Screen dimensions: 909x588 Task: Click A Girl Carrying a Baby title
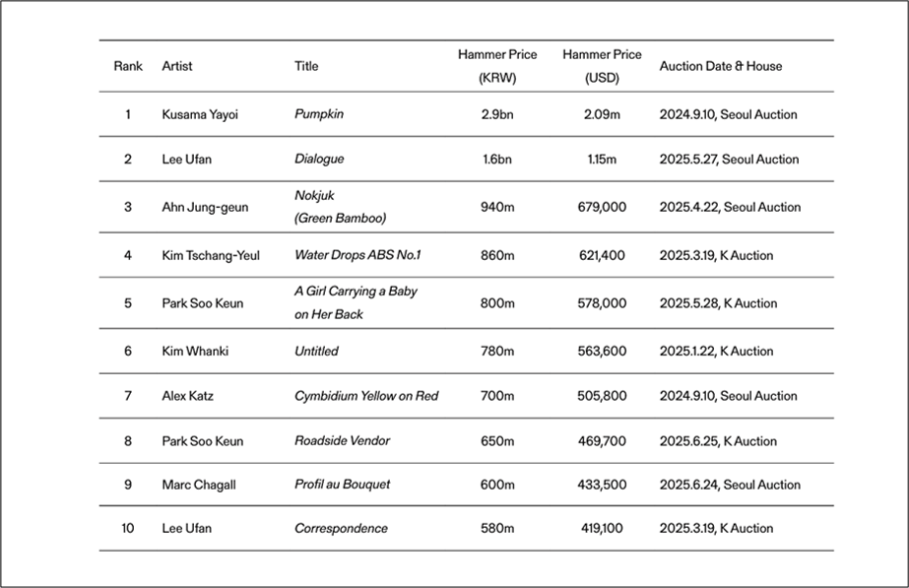pyautogui.click(x=356, y=302)
